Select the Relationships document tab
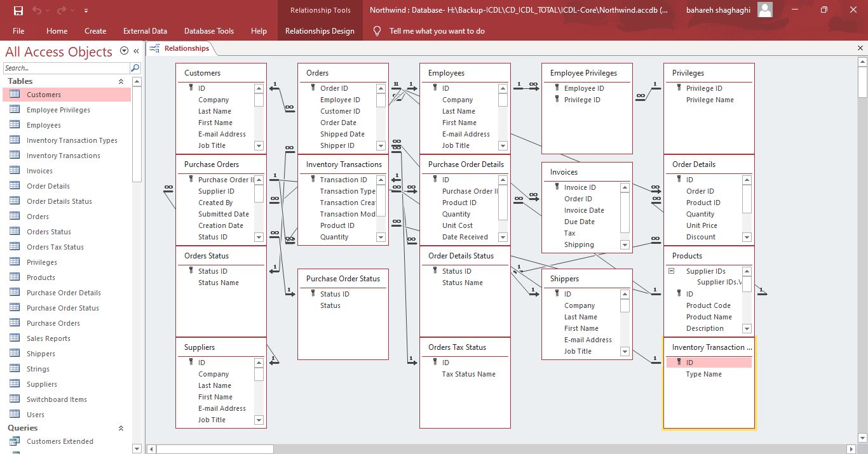 (x=180, y=48)
